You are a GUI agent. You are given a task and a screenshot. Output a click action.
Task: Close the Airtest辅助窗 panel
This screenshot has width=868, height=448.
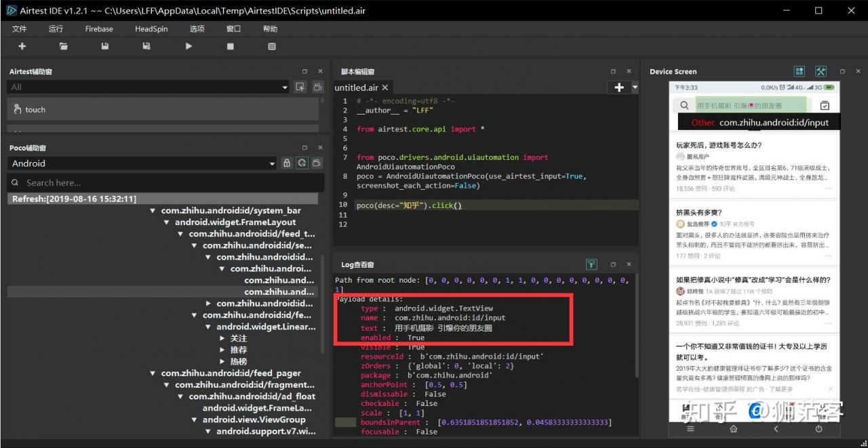click(x=321, y=71)
